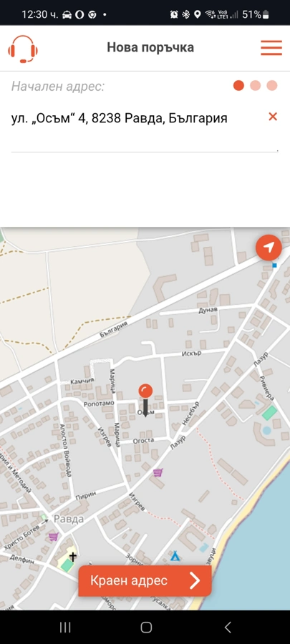Go to Android home button

click(x=146, y=627)
